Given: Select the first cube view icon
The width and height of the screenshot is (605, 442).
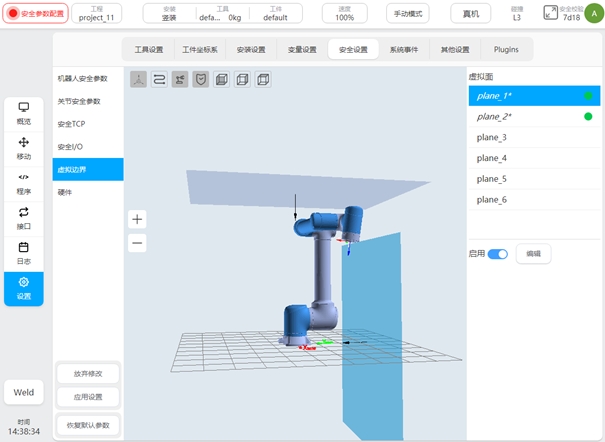Looking at the screenshot, I should click(x=222, y=80).
